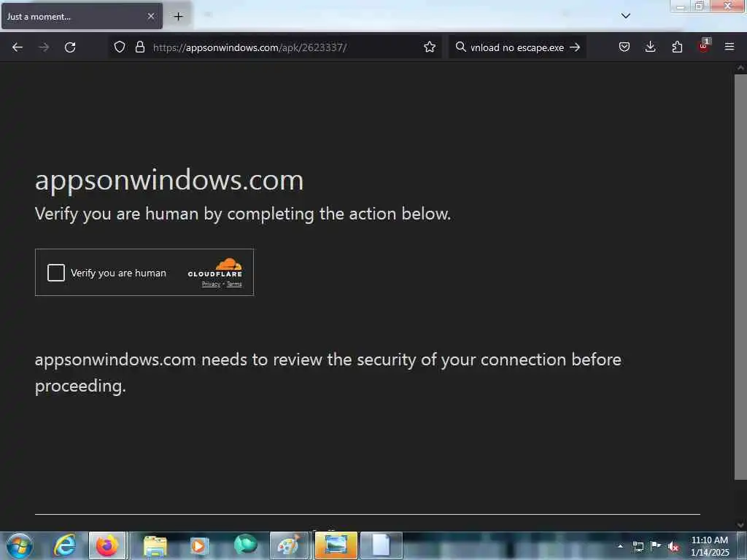Viewport: 747px width, 560px height.
Task: Check the Verify you are human box
Action: (x=55, y=273)
